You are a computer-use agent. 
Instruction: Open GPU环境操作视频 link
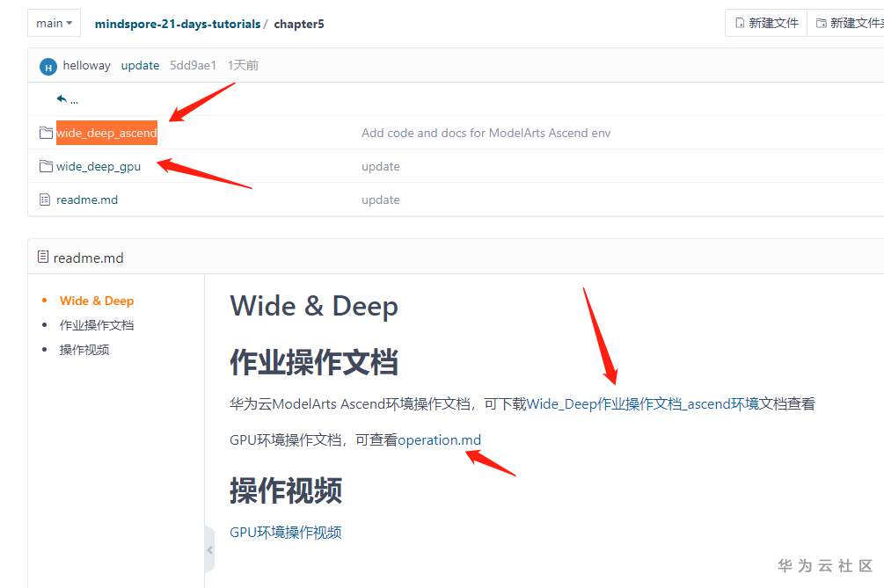pyautogui.click(x=285, y=533)
